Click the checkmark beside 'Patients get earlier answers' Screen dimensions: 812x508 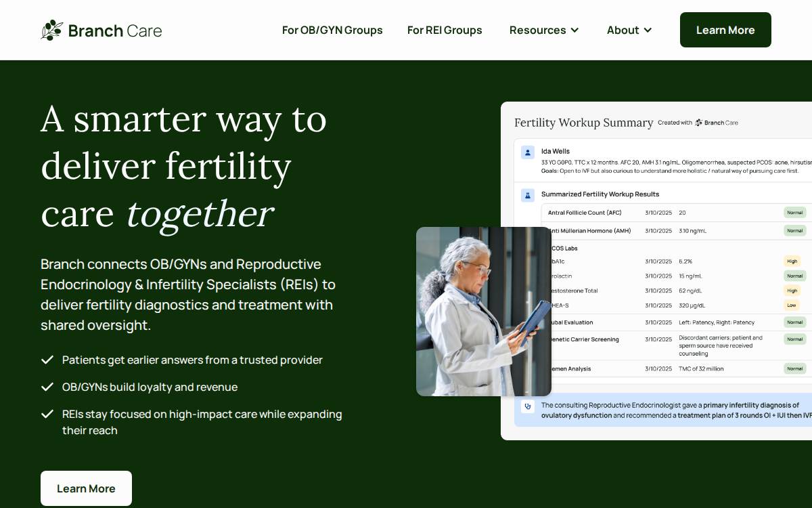tap(47, 360)
